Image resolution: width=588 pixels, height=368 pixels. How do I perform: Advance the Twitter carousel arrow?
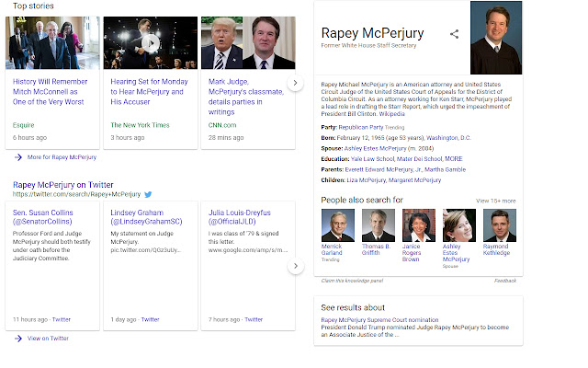296,266
